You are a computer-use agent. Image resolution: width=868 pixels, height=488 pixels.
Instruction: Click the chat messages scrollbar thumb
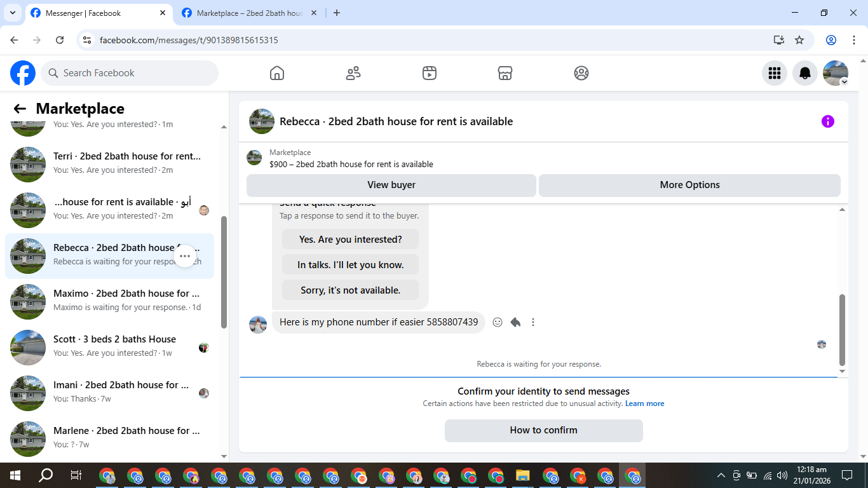(x=843, y=330)
